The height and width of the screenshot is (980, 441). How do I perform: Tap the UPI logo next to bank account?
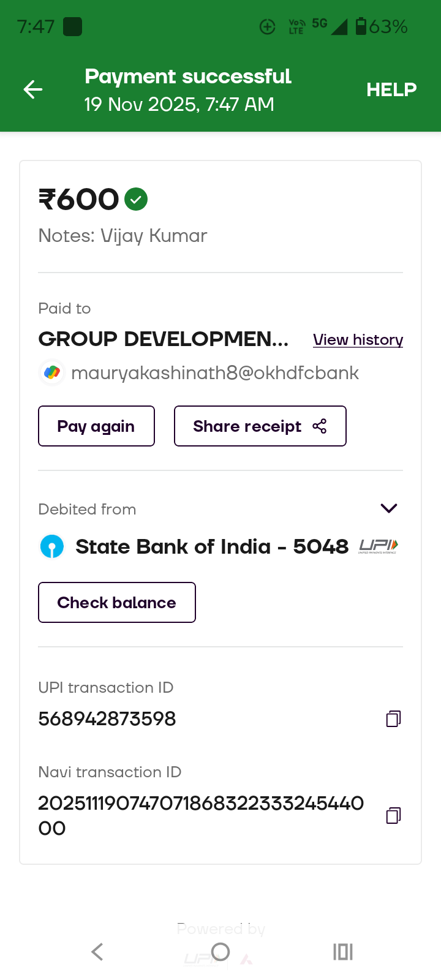[x=378, y=546]
